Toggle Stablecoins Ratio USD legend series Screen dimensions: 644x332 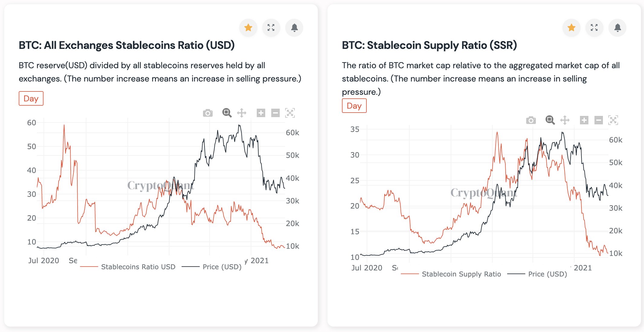(x=138, y=267)
